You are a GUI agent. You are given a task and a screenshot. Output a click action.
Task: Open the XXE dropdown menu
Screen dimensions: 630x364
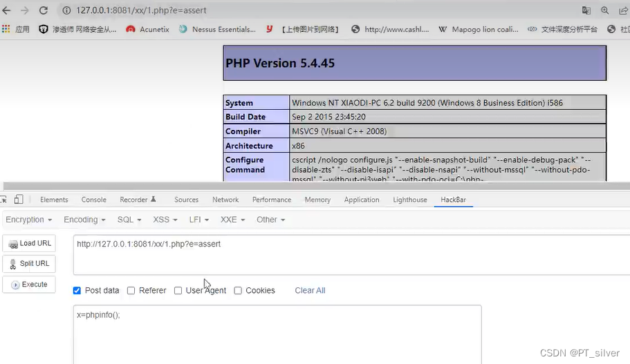tap(232, 220)
